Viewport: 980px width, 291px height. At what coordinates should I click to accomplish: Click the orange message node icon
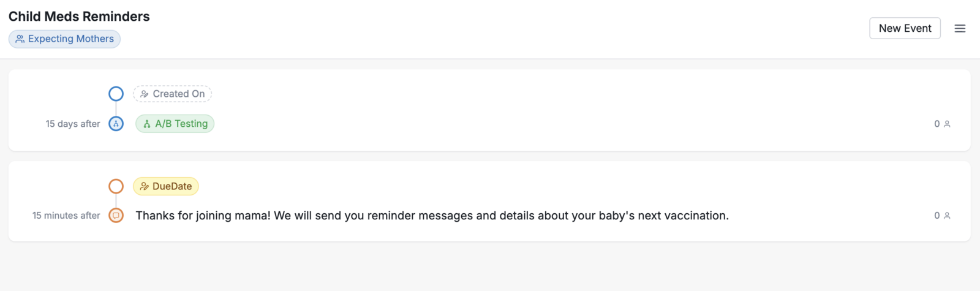coord(116,216)
